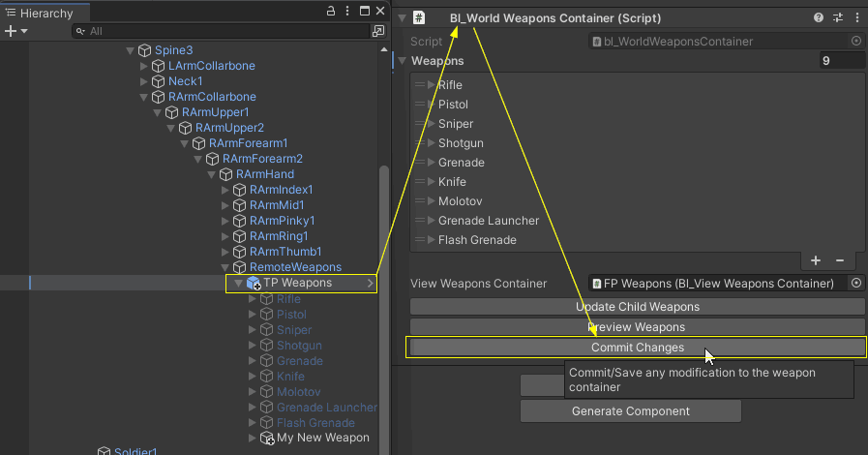Add a new element to the Weapons list
Viewport: 868px width, 455px height.
(816, 260)
